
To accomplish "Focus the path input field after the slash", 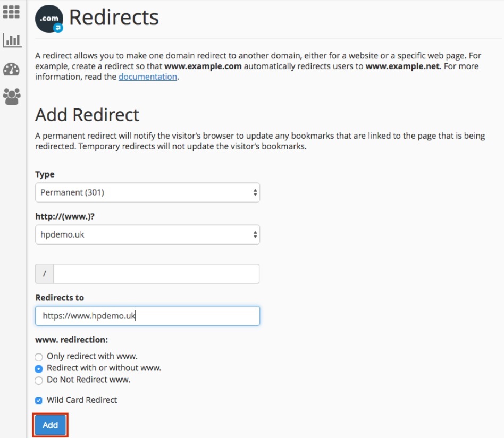I will coord(157,273).
